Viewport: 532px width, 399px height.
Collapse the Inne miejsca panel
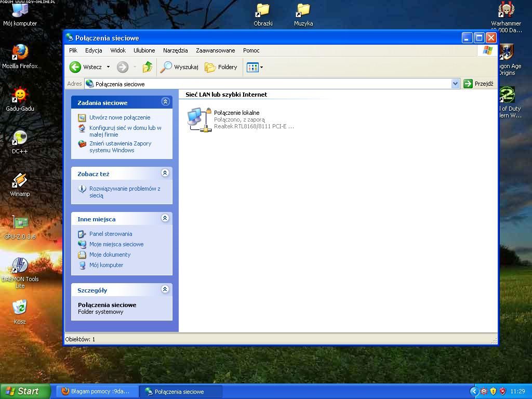point(165,218)
